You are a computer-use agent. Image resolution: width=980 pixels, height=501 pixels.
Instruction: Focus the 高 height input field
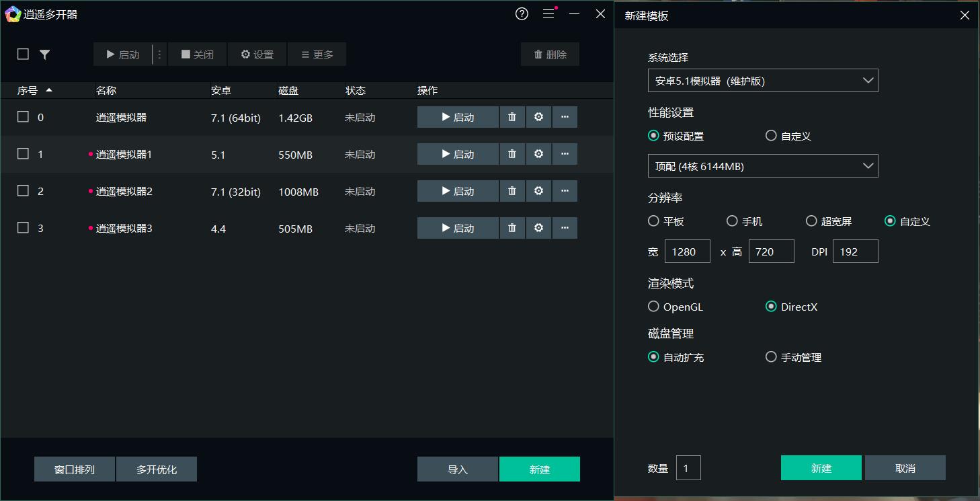click(x=772, y=252)
